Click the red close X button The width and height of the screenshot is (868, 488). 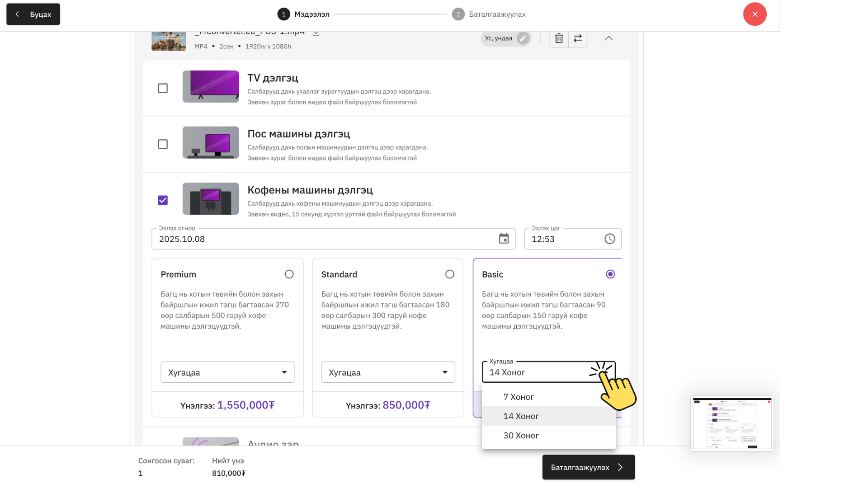755,14
